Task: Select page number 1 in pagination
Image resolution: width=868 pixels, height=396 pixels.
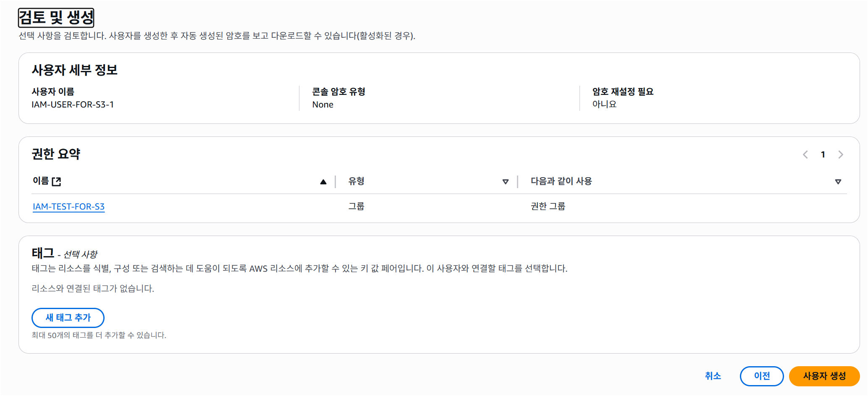Action: coord(823,155)
